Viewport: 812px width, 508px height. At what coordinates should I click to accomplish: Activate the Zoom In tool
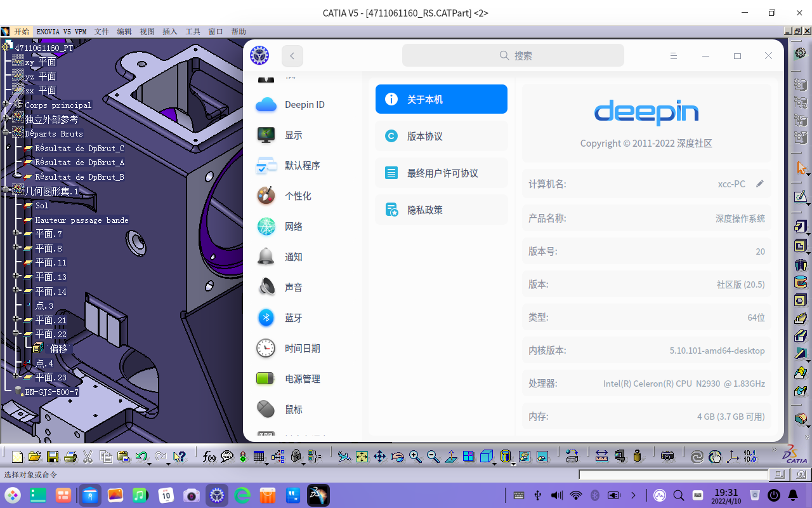[415, 456]
